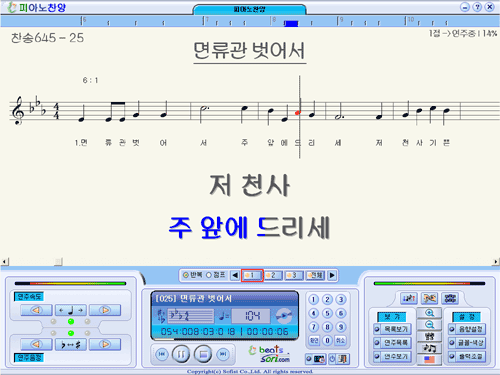
Task: Click measure 7 on the top ruler
Action: (x=207, y=20)
